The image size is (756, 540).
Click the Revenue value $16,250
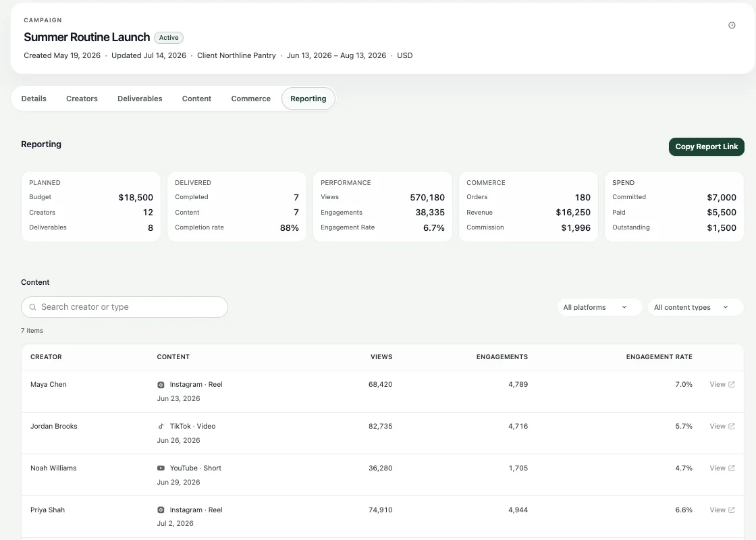pos(573,212)
